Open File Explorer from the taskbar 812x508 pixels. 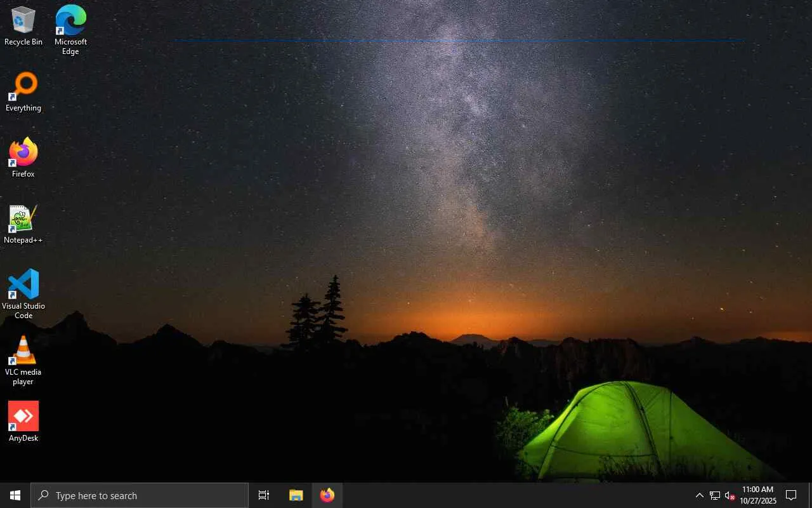[296, 495]
